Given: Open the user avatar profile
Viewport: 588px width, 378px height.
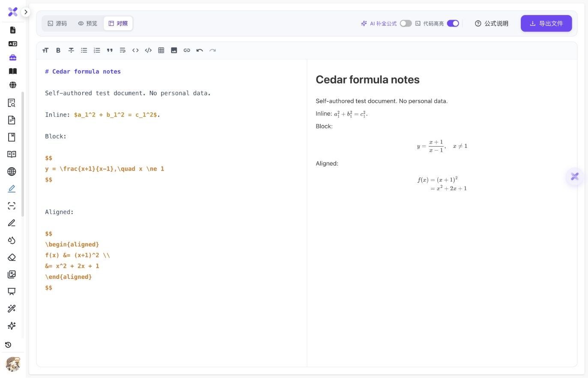Looking at the screenshot, I should (x=13, y=364).
